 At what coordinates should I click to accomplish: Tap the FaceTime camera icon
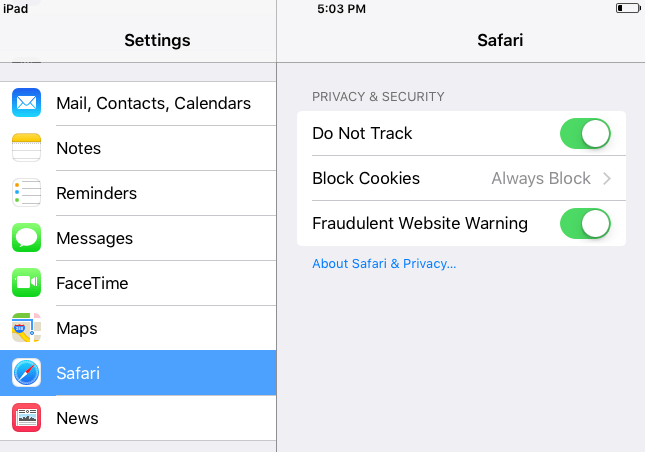(27, 283)
